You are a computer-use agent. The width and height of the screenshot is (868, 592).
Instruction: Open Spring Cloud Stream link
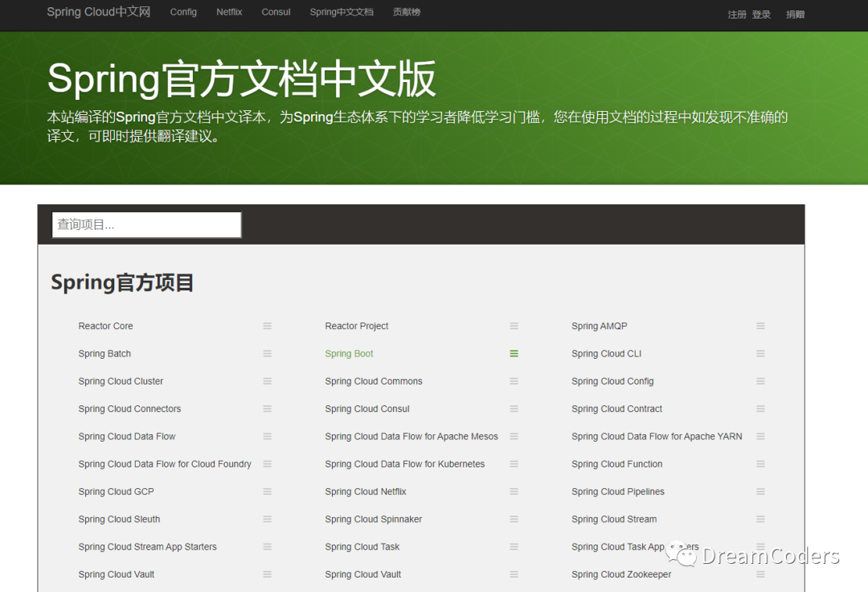pyautogui.click(x=614, y=520)
